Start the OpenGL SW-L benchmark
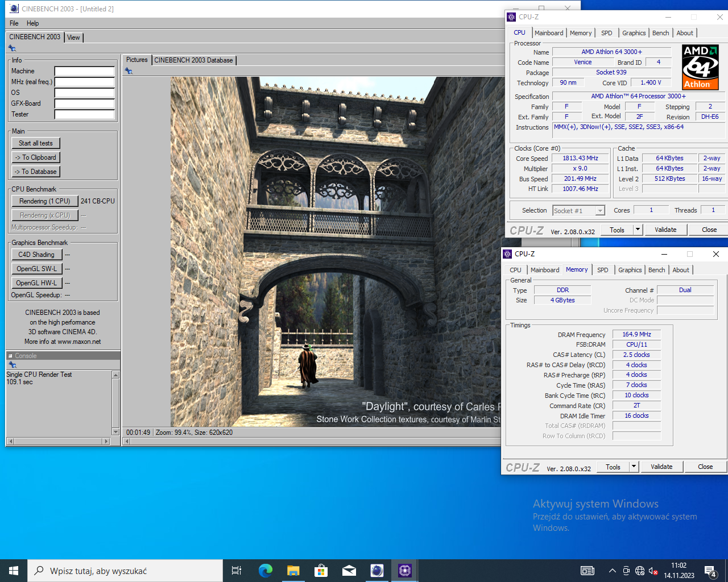 coord(36,269)
